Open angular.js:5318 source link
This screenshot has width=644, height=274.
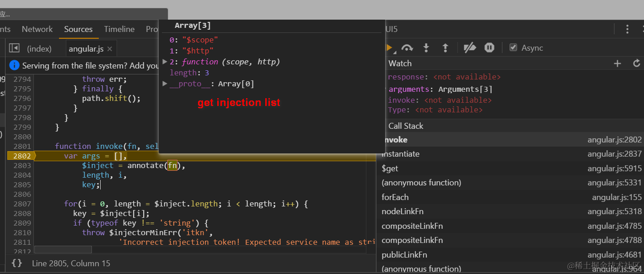[615, 211]
